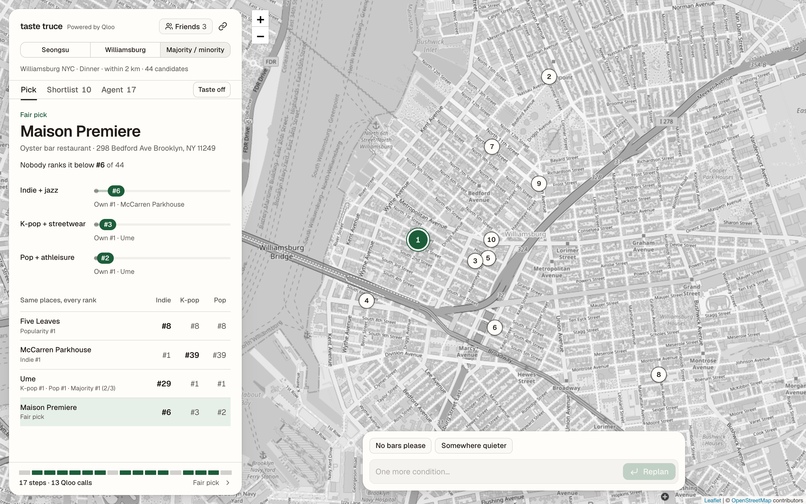
Task: Select map marker 10
Action: [491, 239]
